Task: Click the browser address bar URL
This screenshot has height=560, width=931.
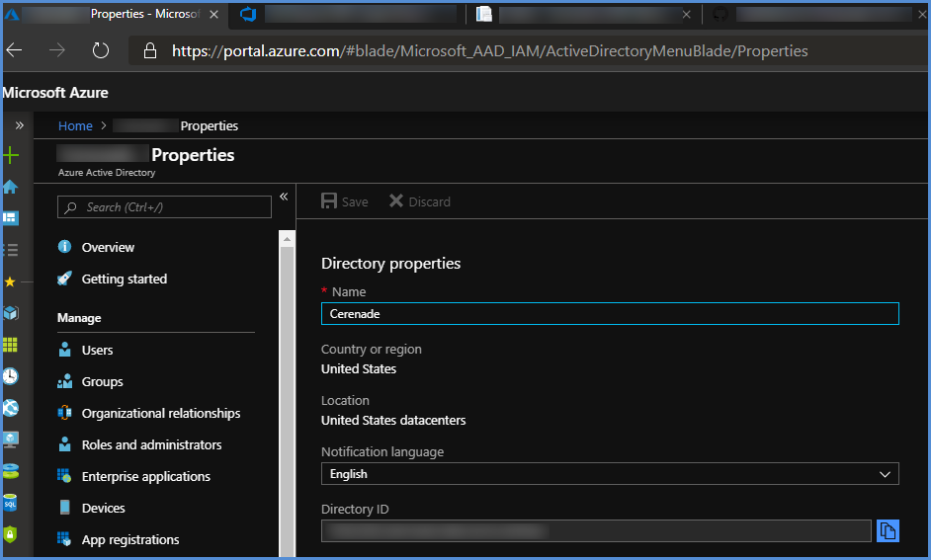Action: pos(490,51)
